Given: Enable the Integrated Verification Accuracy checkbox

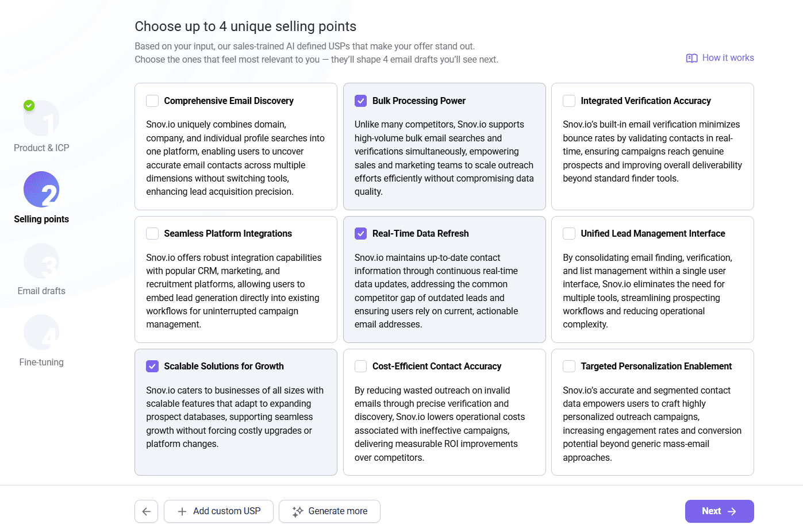Looking at the screenshot, I should [569, 101].
